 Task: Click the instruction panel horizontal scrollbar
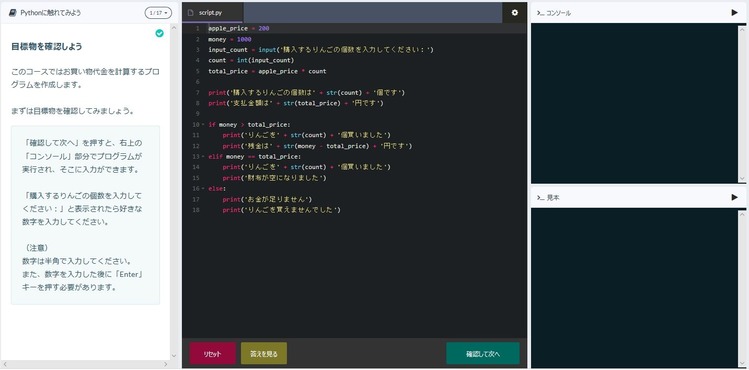pyautogui.click(x=85, y=364)
